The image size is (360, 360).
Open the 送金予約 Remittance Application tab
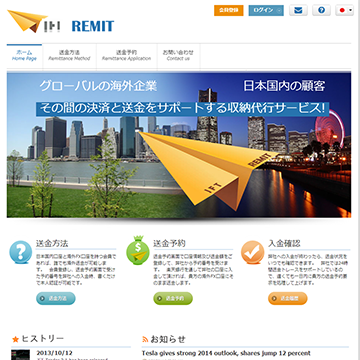[126, 56]
